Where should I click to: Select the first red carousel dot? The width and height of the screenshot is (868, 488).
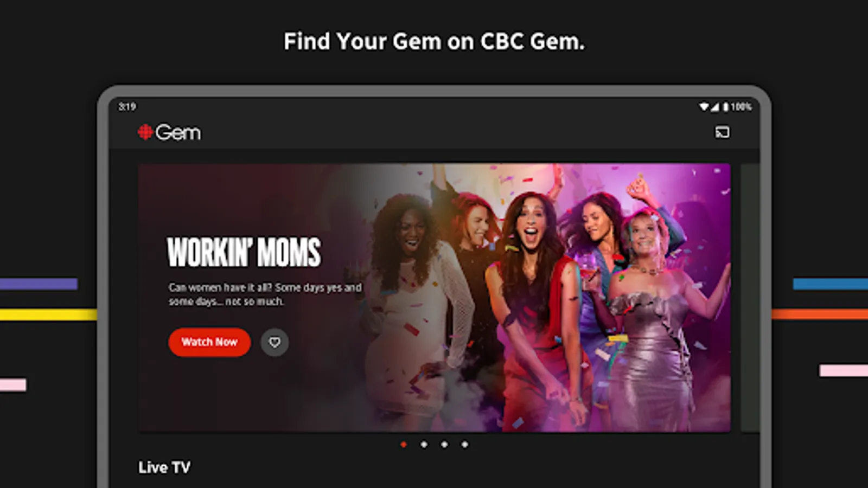404,445
